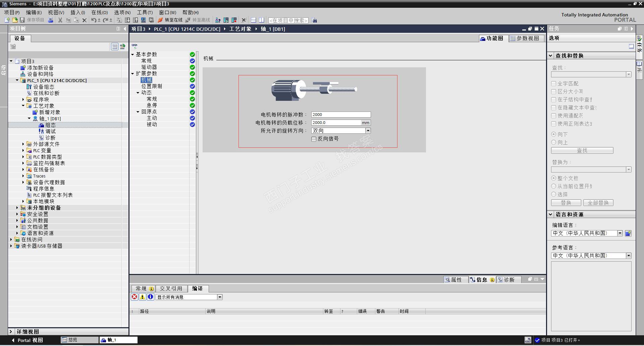The height and width of the screenshot is (346, 644).
Task: Click the 查找 button
Action: tap(582, 150)
